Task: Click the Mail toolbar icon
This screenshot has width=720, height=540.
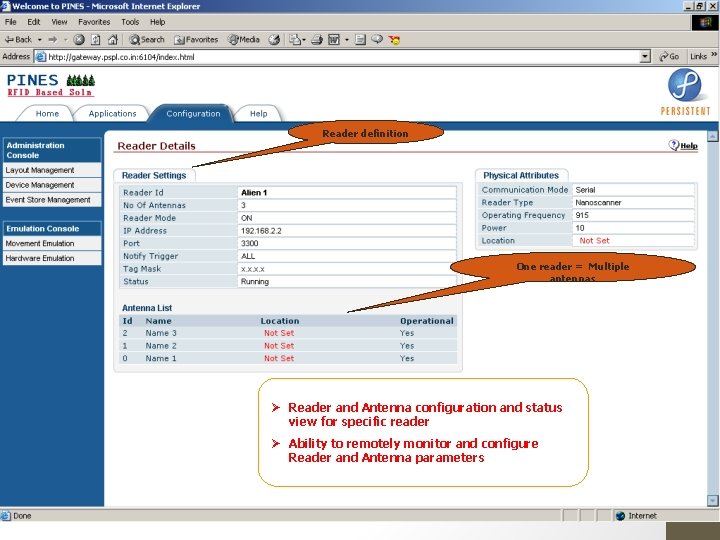Action: [297, 39]
